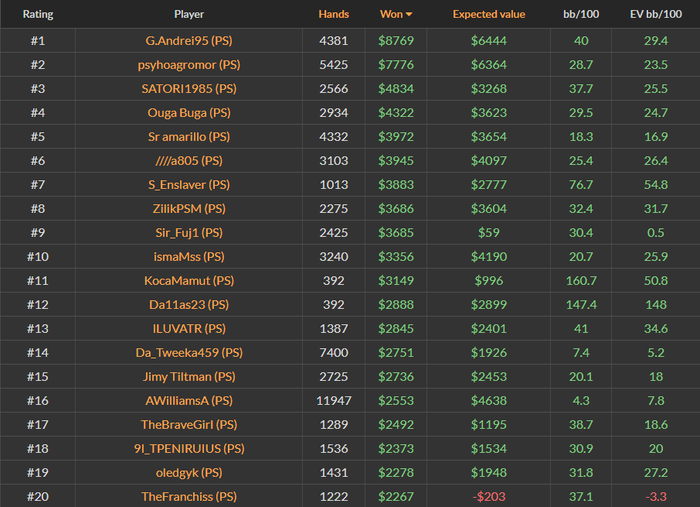Select TheBraveGirl (PS) player link

click(189, 425)
